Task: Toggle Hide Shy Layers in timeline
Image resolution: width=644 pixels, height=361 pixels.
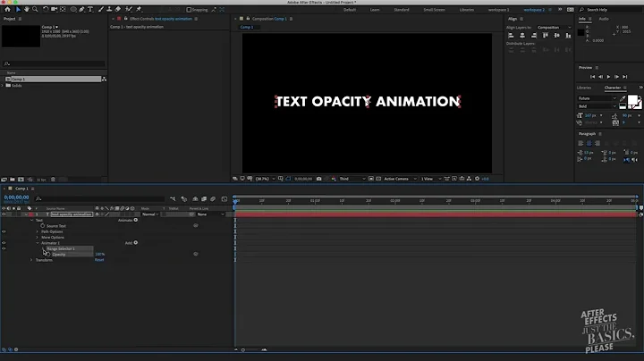Action: pos(195,199)
